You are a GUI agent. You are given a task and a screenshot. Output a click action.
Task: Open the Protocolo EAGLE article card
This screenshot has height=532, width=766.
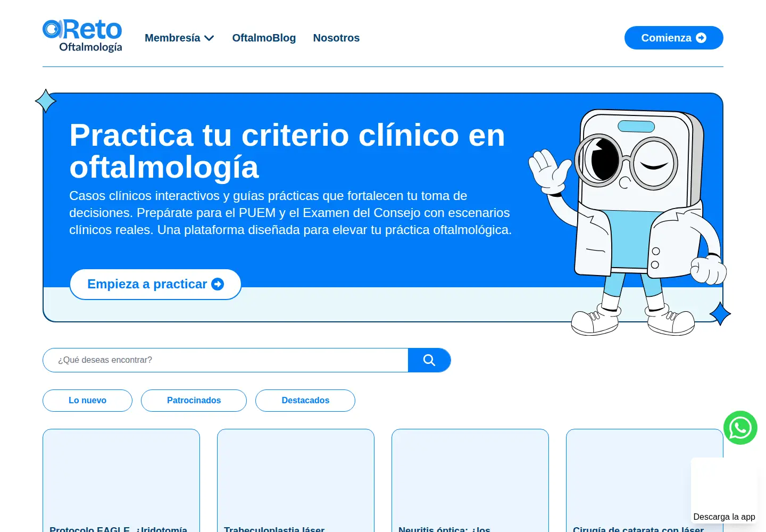(121, 480)
